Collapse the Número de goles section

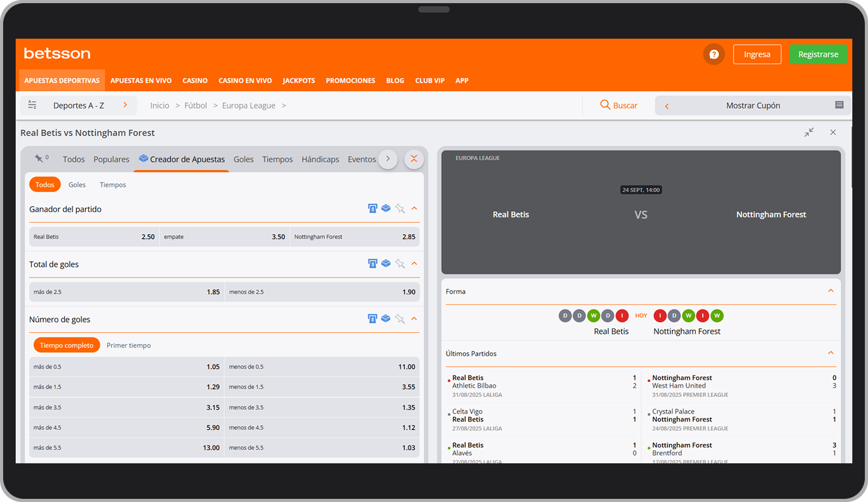(414, 318)
